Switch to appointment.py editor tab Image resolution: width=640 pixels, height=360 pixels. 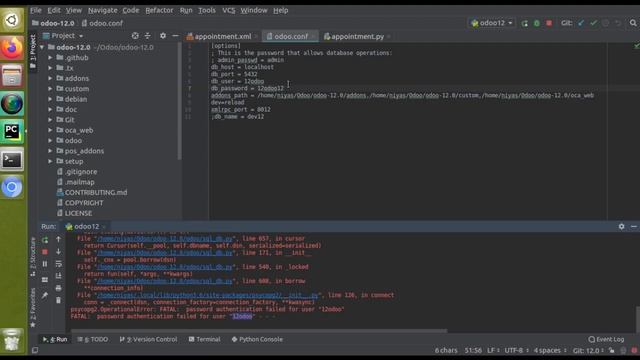[x=357, y=36]
